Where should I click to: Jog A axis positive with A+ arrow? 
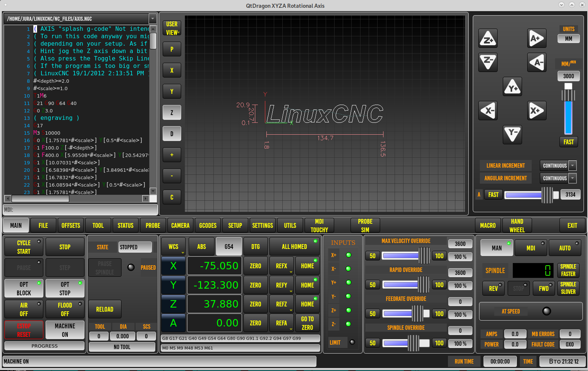(537, 38)
